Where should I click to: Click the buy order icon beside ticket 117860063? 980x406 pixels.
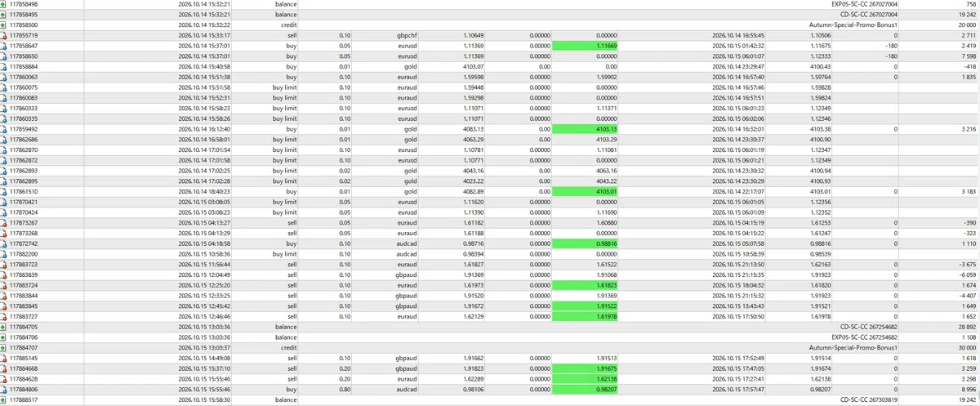click(4, 78)
